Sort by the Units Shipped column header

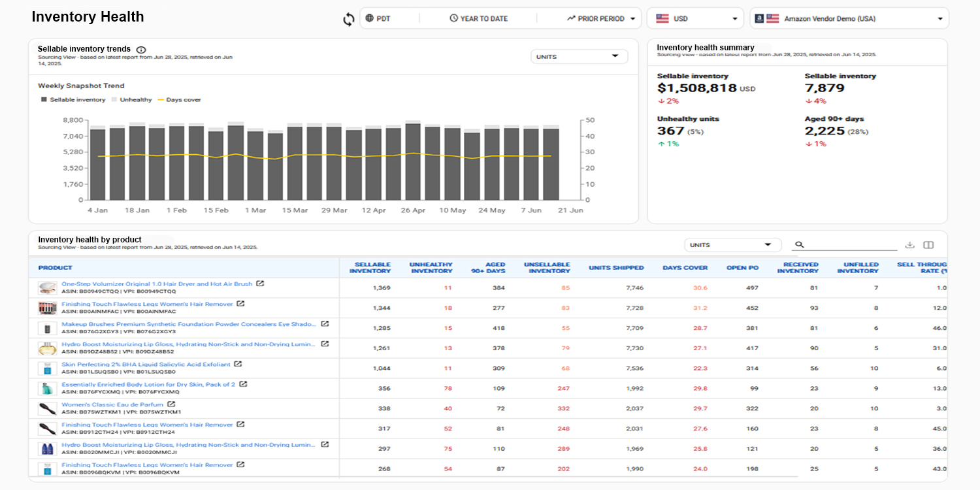pyautogui.click(x=616, y=268)
